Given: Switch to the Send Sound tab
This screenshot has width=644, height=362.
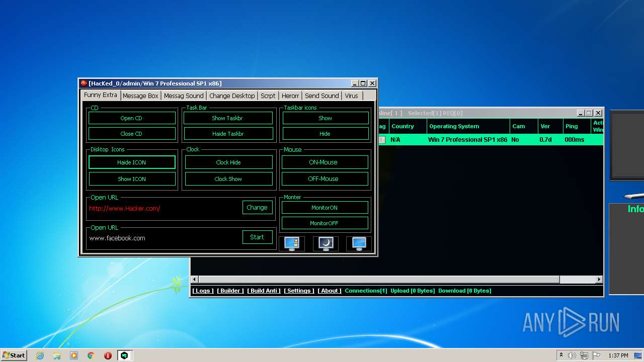Looking at the screenshot, I should [x=322, y=96].
